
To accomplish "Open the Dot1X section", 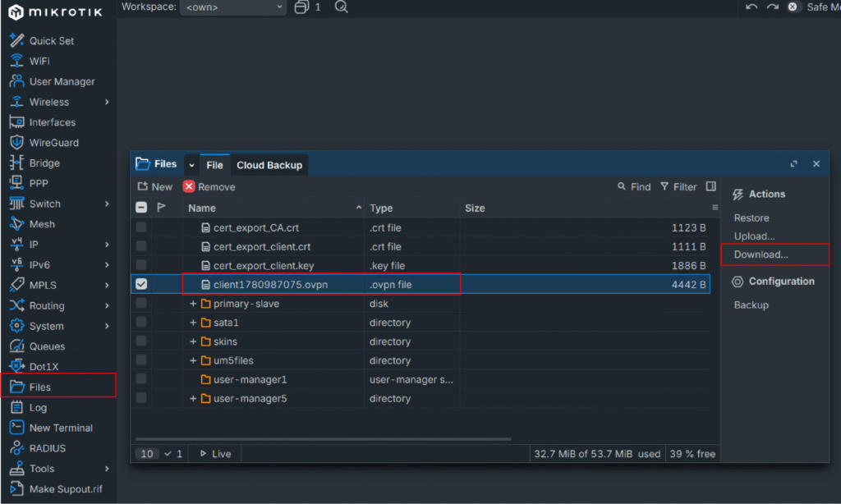I will click(44, 367).
